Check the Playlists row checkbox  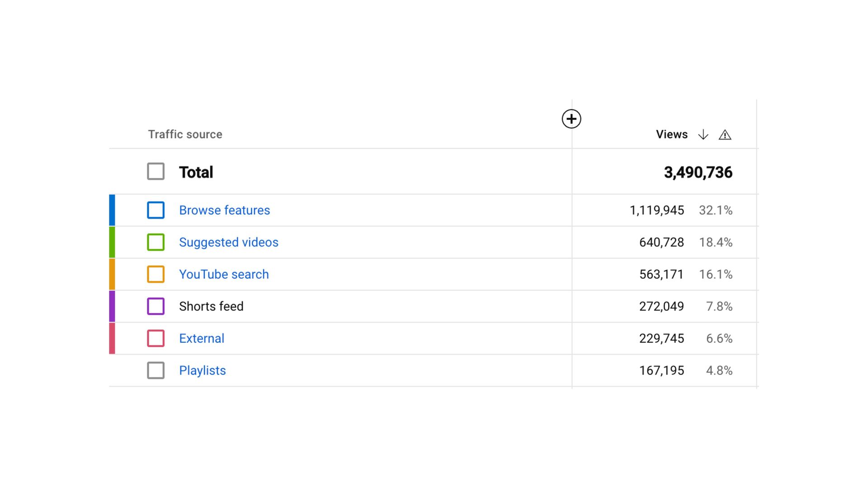click(156, 371)
